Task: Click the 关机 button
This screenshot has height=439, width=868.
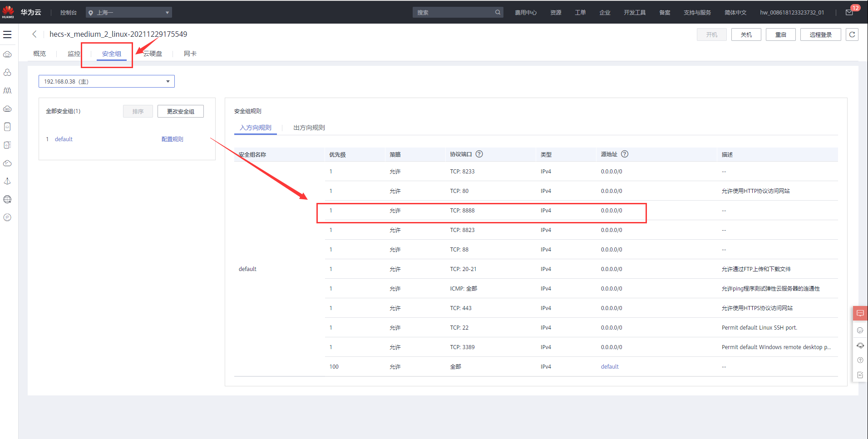Action: tap(746, 35)
